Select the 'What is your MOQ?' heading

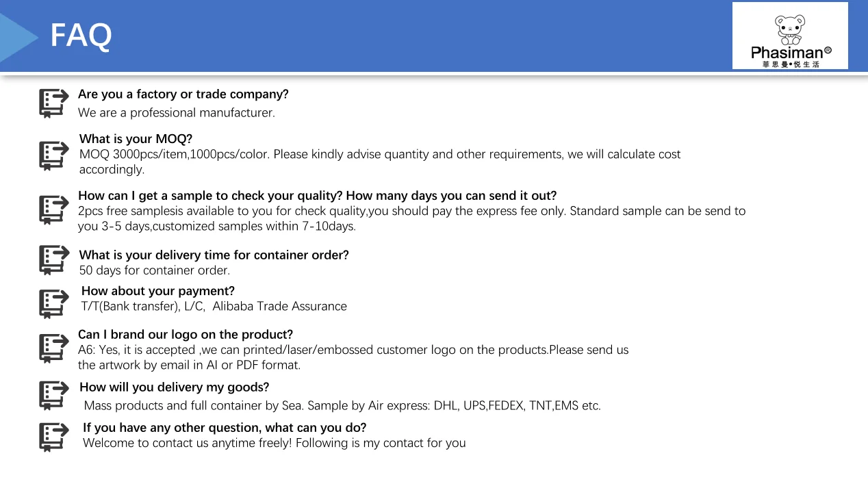[136, 139]
